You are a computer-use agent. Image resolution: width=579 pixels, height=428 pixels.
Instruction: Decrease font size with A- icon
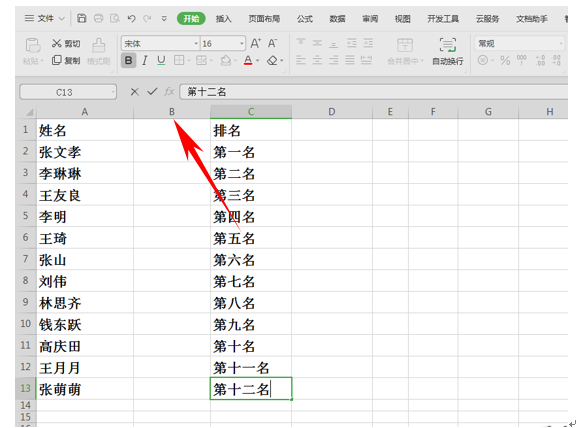[273, 43]
